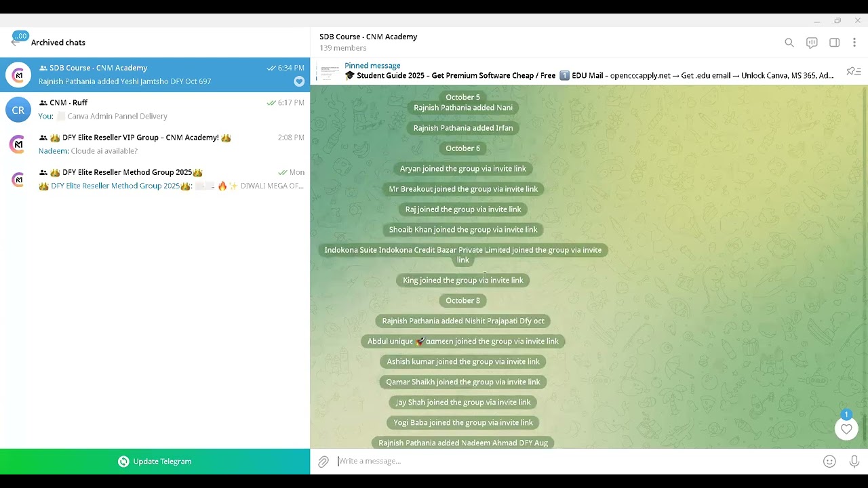Click the 139 members label

[x=343, y=48]
